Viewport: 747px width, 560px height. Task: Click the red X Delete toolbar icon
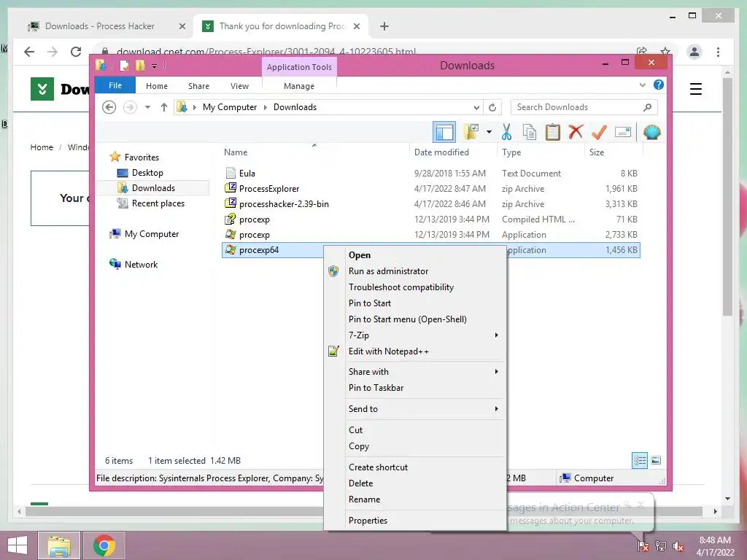click(x=576, y=132)
